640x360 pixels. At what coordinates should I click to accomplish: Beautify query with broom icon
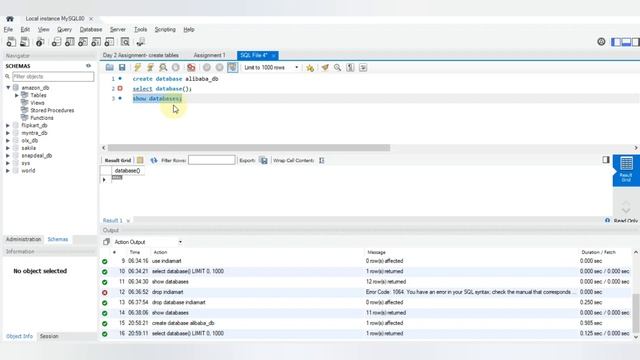[325, 67]
